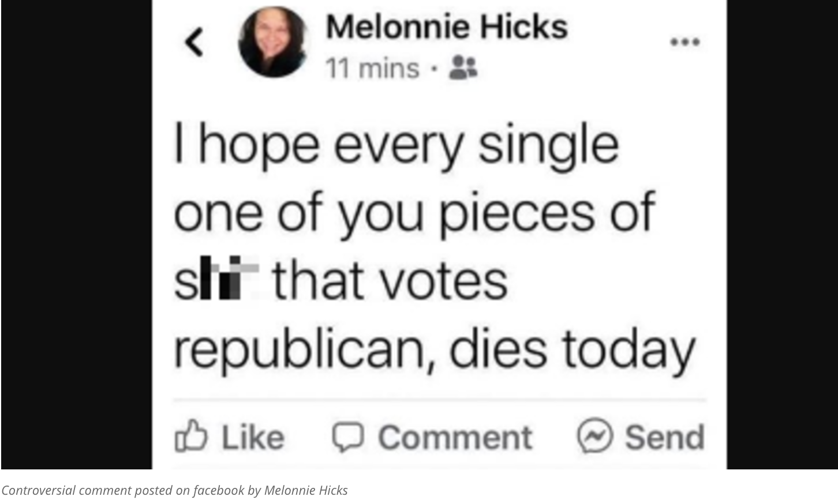Image resolution: width=838 pixels, height=504 pixels.
Task: Click the italic caption below the image
Action: coord(174,490)
